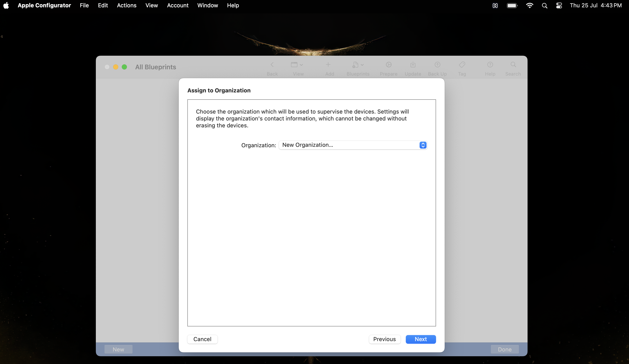This screenshot has width=629, height=364.
Task: Open the Window menu
Action: 207,5
